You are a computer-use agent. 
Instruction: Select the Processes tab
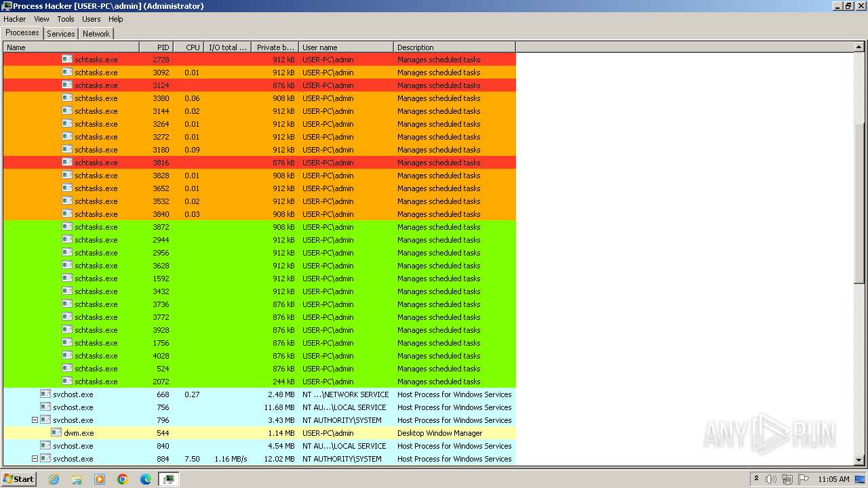[x=22, y=33]
